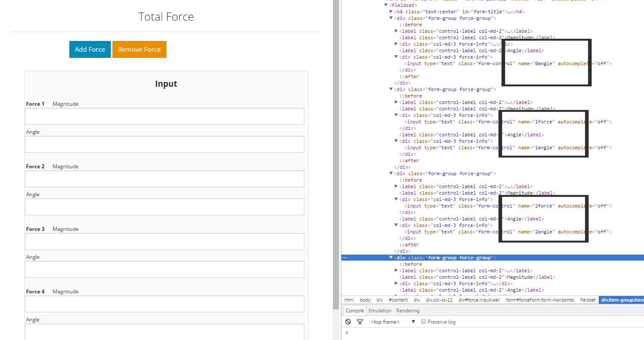Collapse the div containing the 0angle input
Viewport: 644px width, 340px height.
pos(396,57)
